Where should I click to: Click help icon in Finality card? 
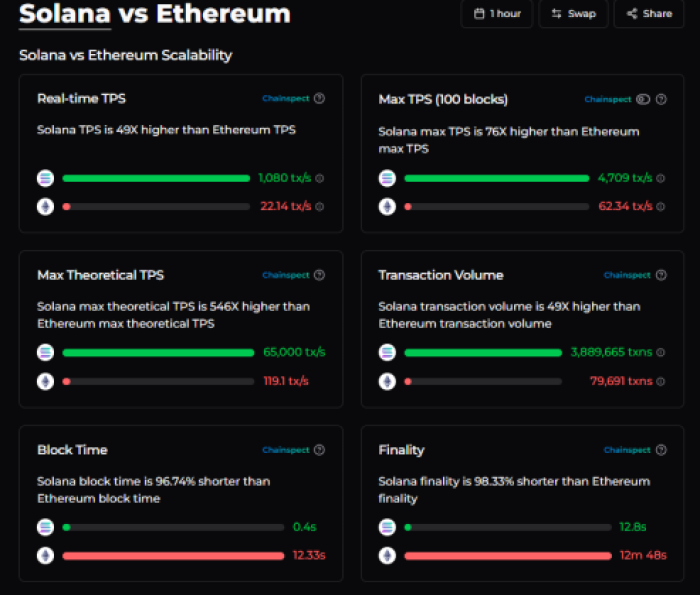661,450
